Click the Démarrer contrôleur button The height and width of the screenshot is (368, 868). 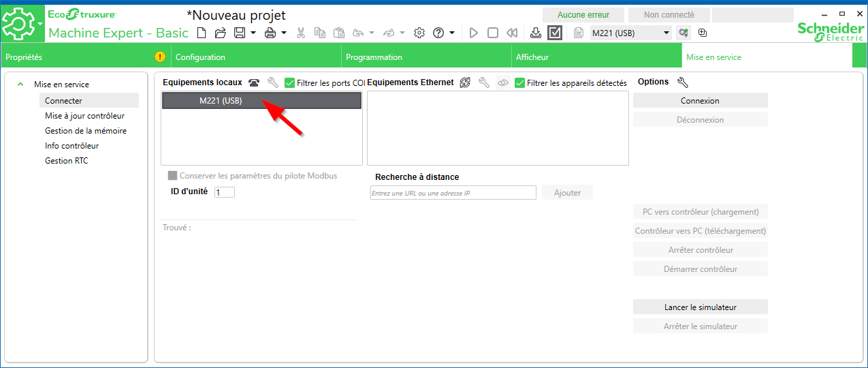(x=700, y=269)
